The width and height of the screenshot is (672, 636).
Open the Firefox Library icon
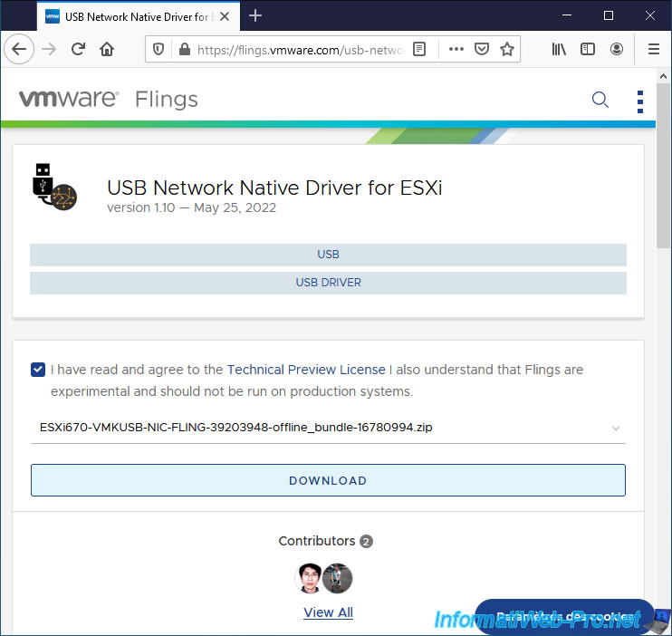[x=559, y=49]
